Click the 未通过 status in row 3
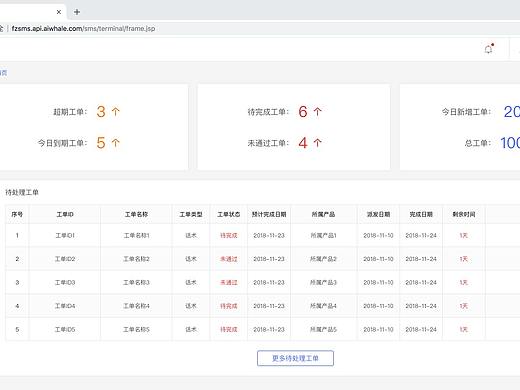This screenshot has height=390, width=520. tap(229, 283)
